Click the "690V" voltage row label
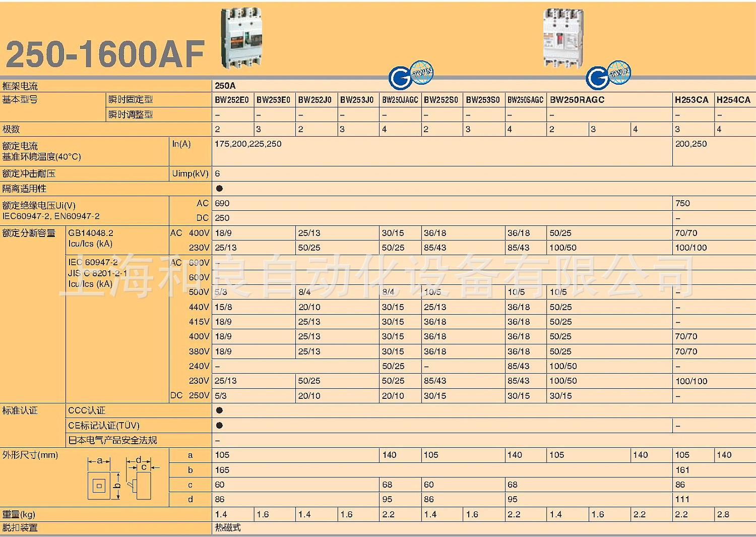The height and width of the screenshot is (537, 756). [199, 263]
